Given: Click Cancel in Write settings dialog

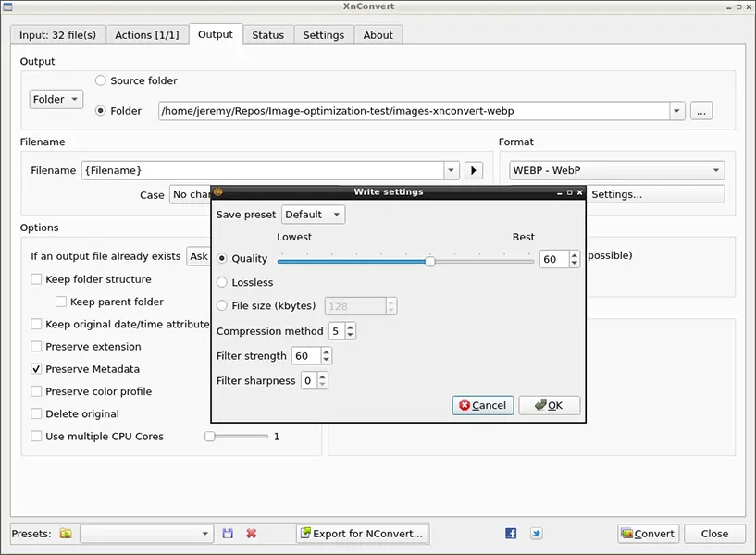Looking at the screenshot, I should (x=483, y=405).
